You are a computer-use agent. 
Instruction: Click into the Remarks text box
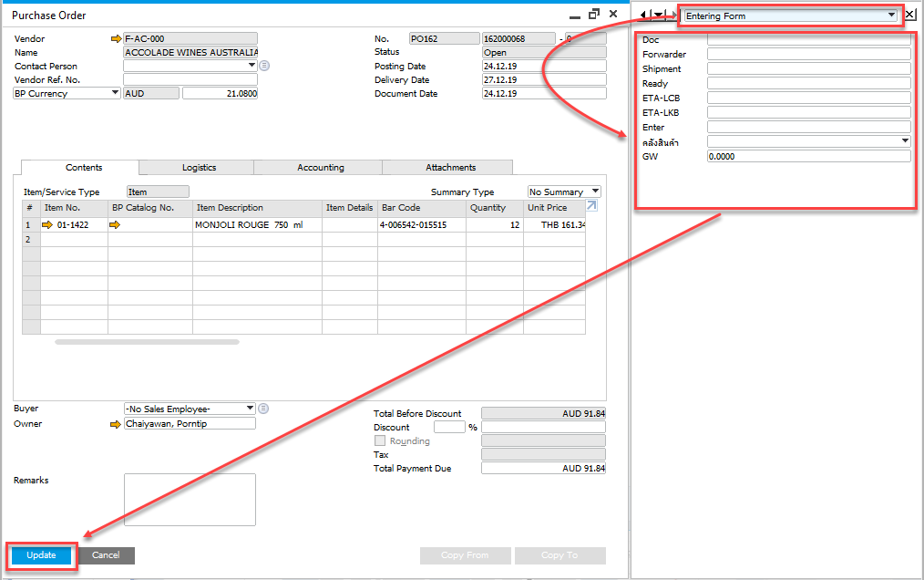[190, 500]
